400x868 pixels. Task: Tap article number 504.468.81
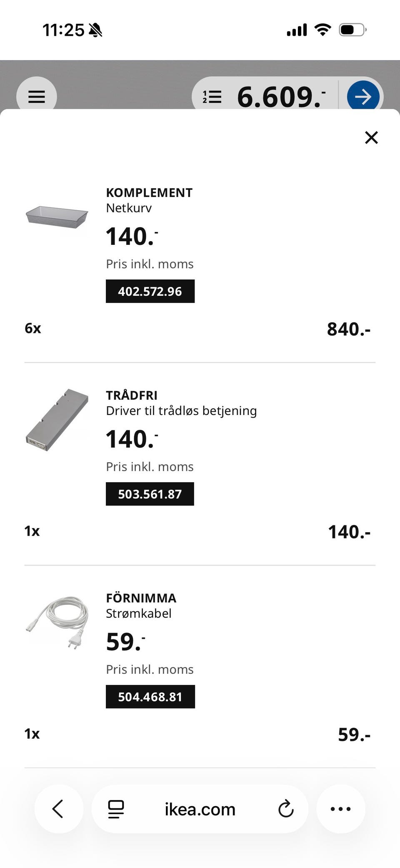[x=150, y=697]
